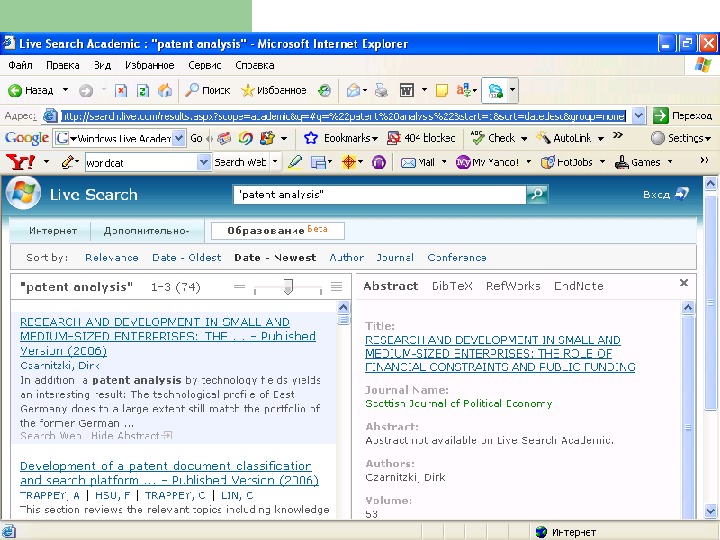Click the popups blocked button
The height and width of the screenshot is (540, 720).
pyautogui.click(x=421, y=138)
